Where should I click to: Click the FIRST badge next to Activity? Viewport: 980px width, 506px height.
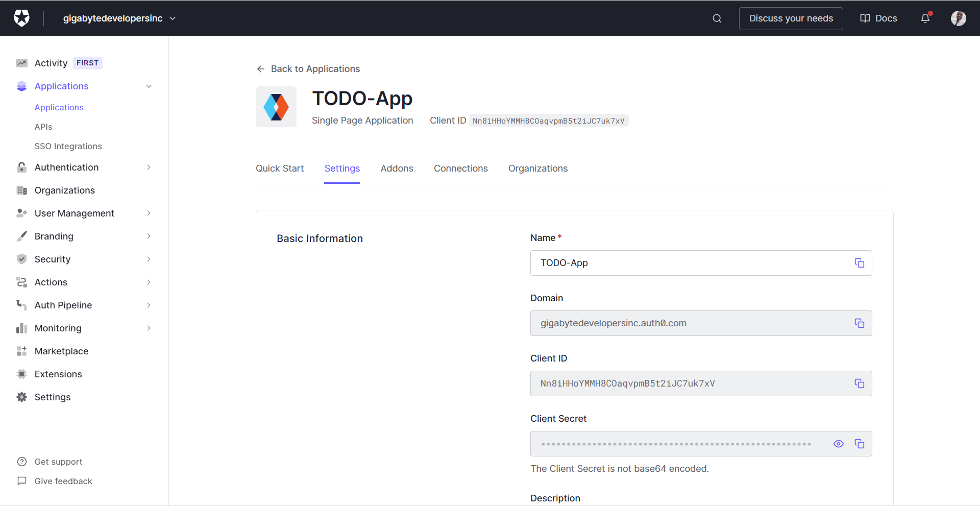[x=87, y=63]
